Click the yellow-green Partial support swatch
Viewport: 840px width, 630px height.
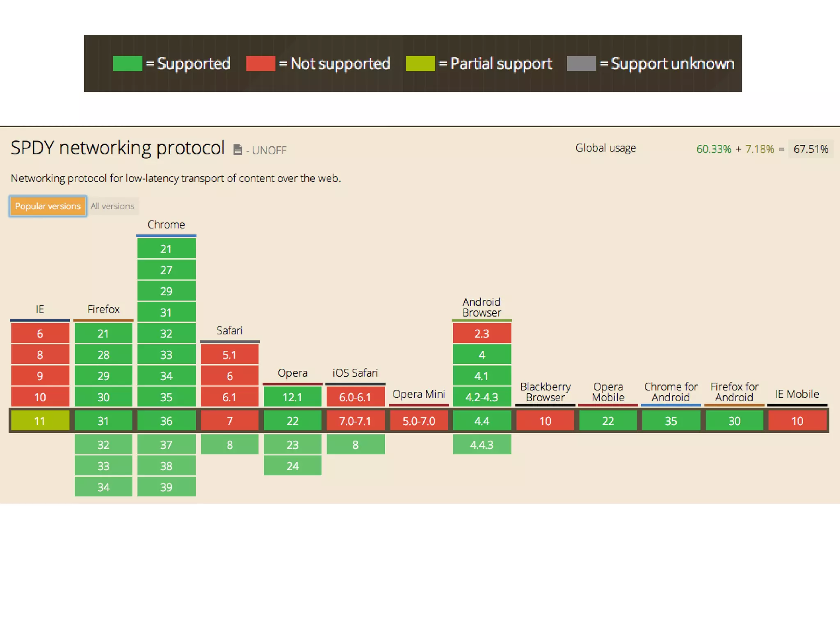click(x=420, y=64)
